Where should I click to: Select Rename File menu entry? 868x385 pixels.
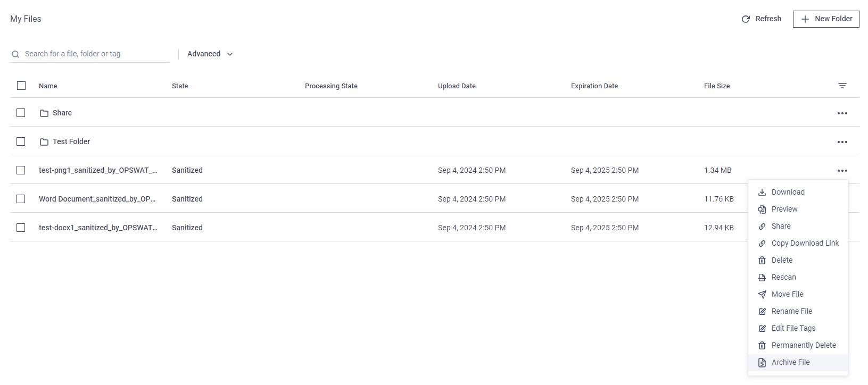pyautogui.click(x=798, y=311)
